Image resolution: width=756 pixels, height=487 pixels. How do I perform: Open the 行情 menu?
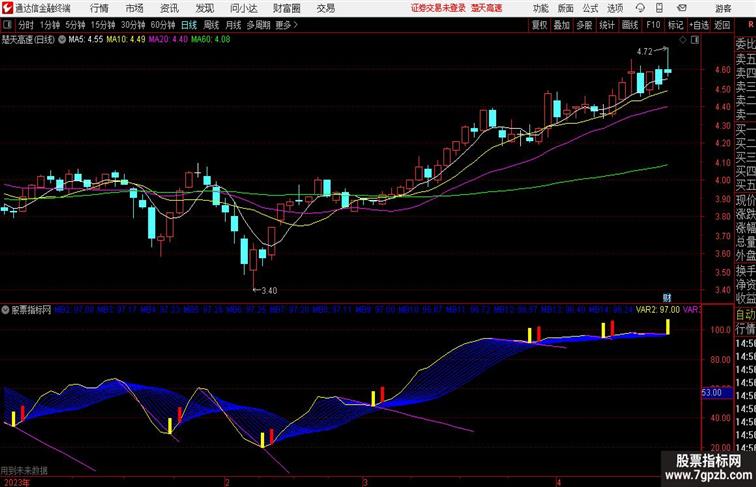99,8
